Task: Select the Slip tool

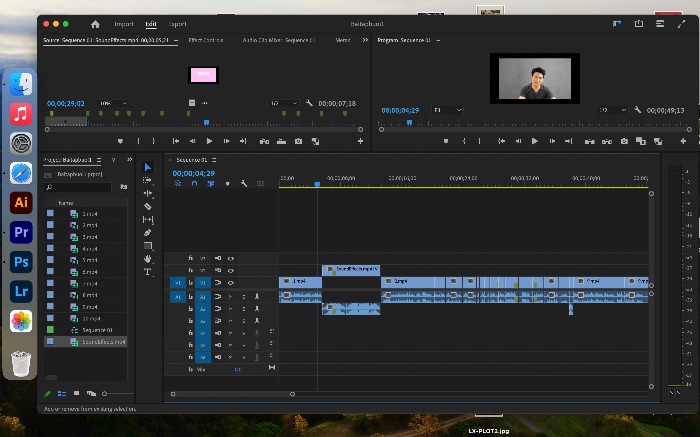Action: [148, 220]
